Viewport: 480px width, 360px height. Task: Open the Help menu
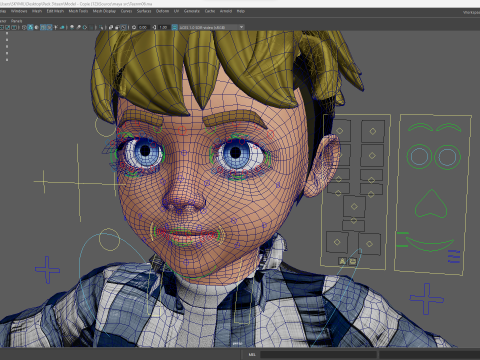coord(241,11)
